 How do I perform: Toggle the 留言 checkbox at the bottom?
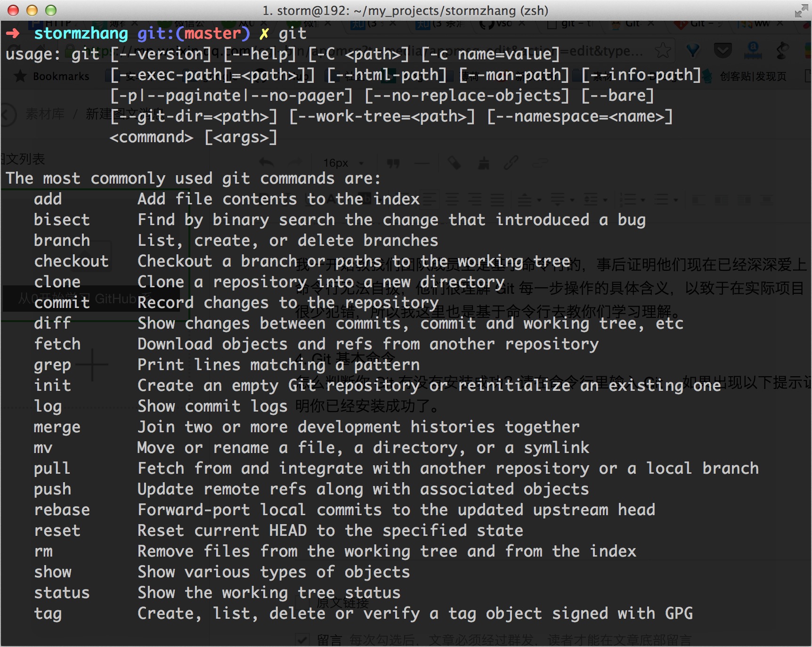coord(301,640)
